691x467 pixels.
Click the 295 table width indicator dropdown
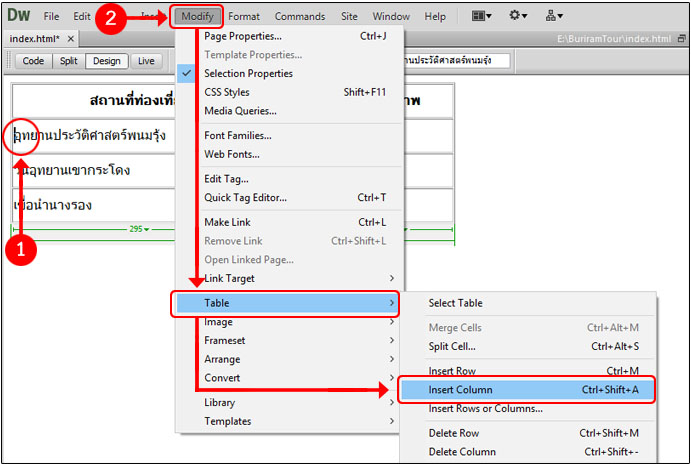tap(138, 229)
